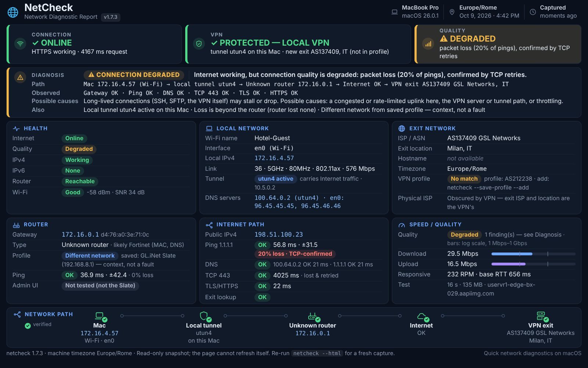
Task: Click the CONNECTION DEGRADED badge in Diagnosis
Action: click(x=134, y=75)
